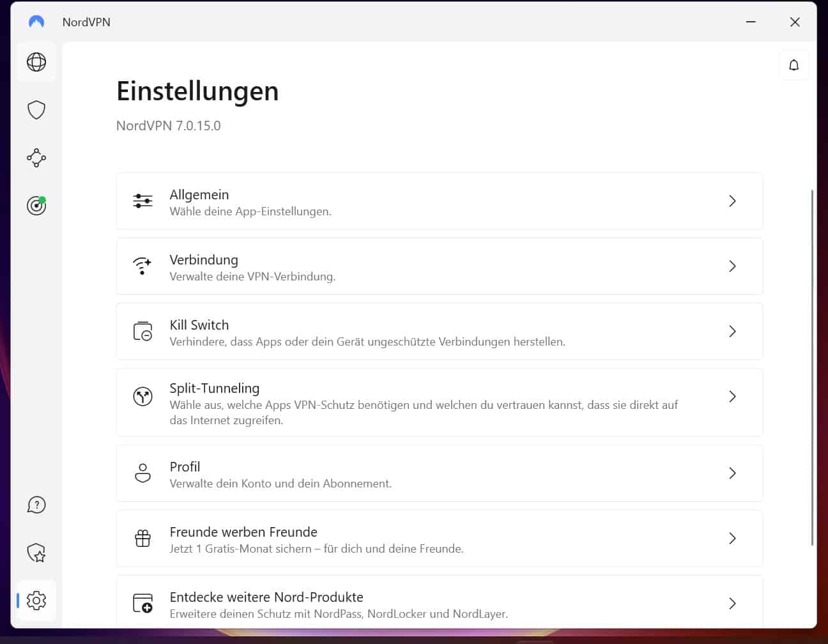Image resolution: width=828 pixels, height=644 pixels.
Task: Click the plus-window icon for Nord-Produkte
Action: tap(142, 604)
